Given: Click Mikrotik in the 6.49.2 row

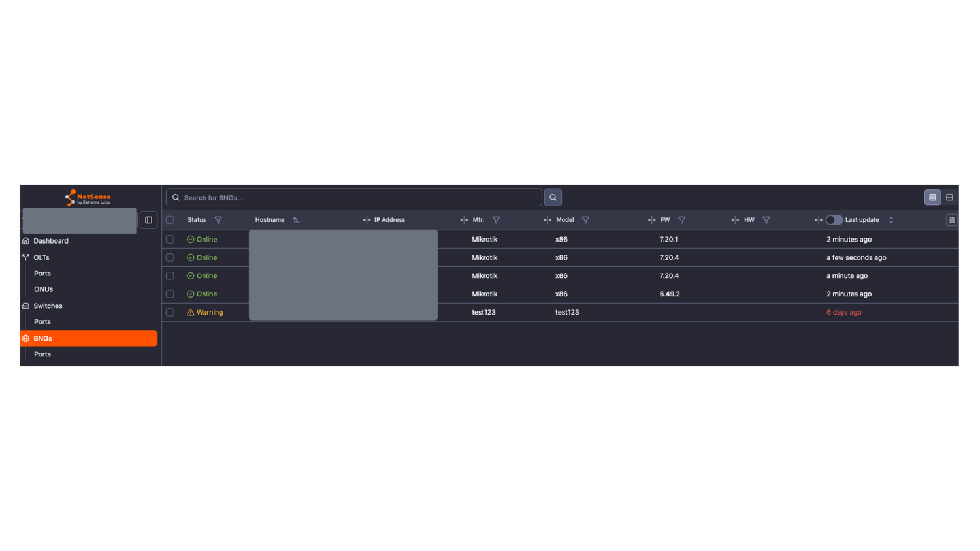Looking at the screenshot, I should pyautogui.click(x=484, y=294).
